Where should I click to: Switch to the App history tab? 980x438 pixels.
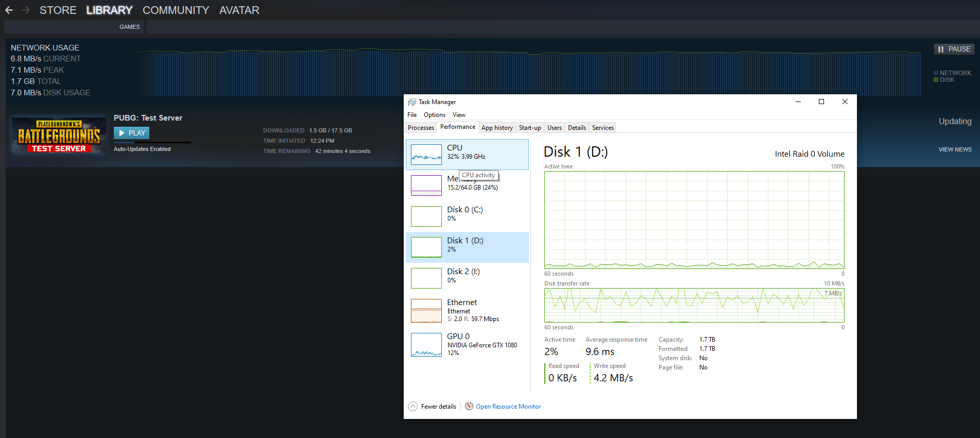pyautogui.click(x=497, y=128)
